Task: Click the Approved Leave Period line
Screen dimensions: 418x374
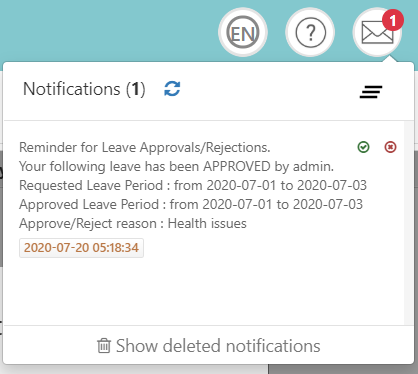Action: [x=191, y=204]
